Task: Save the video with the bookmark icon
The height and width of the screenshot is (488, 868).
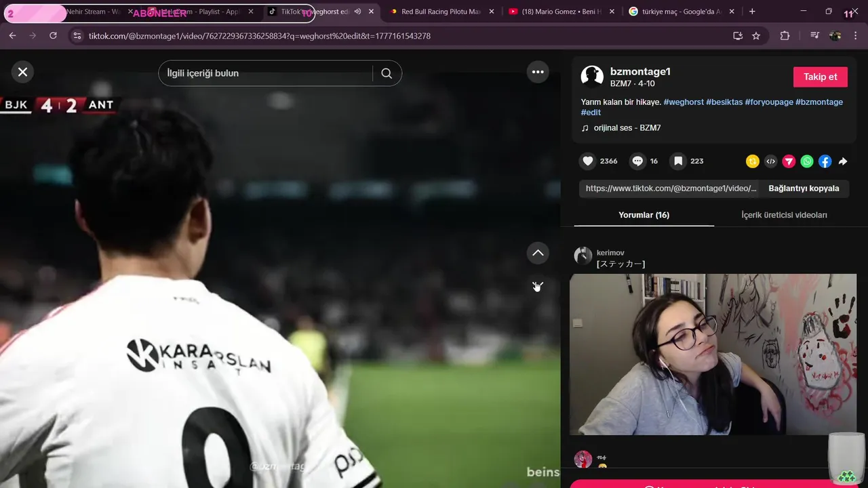Action: click(677, 161)
